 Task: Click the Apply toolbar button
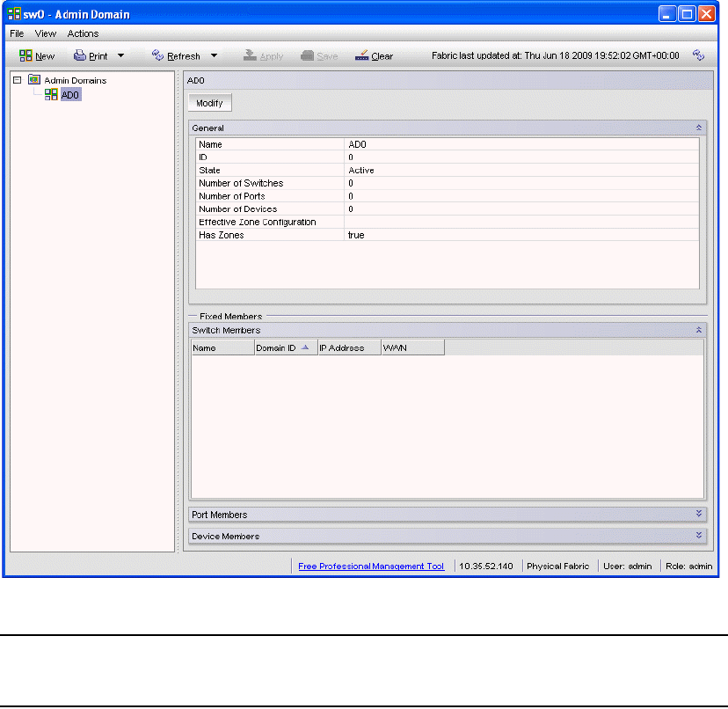[x=263, y=55]
